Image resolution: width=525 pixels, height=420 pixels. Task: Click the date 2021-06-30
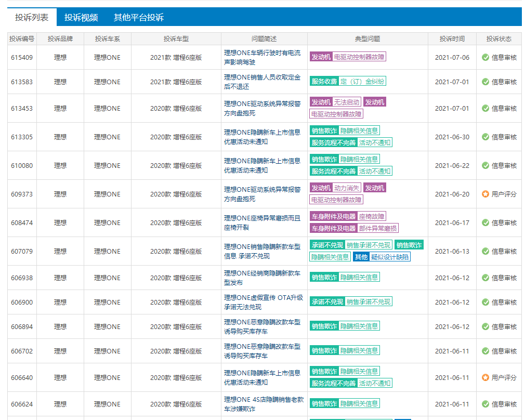452,137
